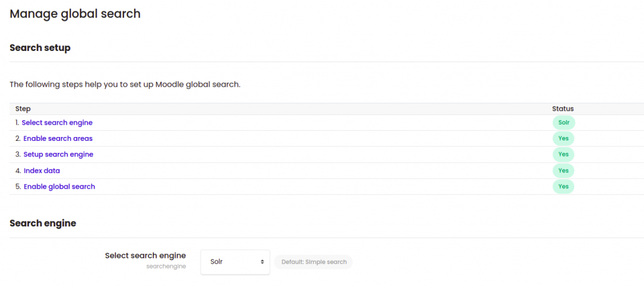Click the Yes badge for Enable global search
644x288 pixels.
click(563, 187)
